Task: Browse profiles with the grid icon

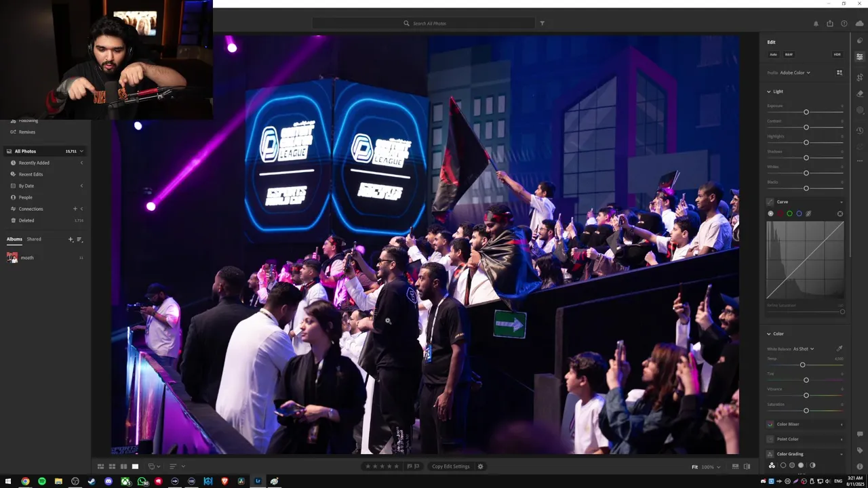Action: click(840, 73)
